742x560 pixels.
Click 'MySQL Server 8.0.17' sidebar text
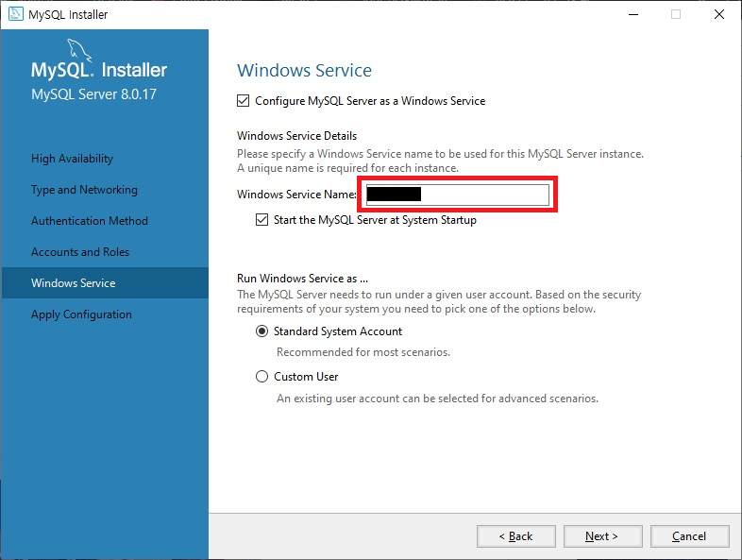93,94
